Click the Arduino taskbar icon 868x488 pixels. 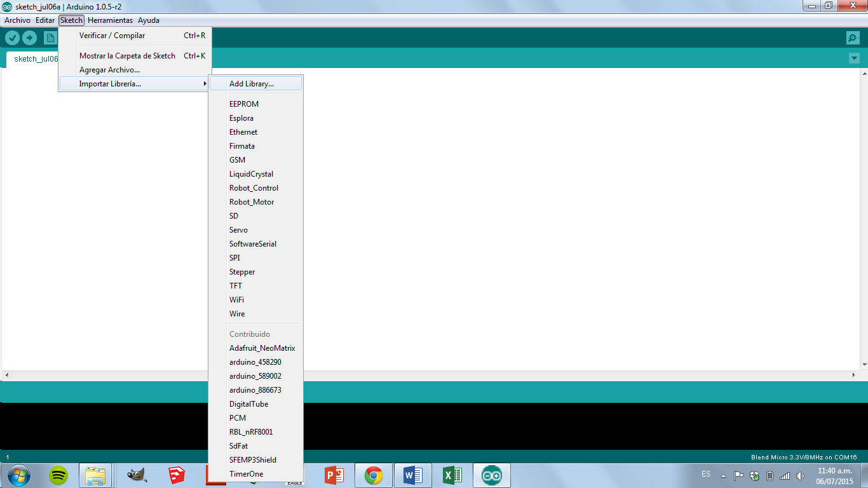(492, 475)
